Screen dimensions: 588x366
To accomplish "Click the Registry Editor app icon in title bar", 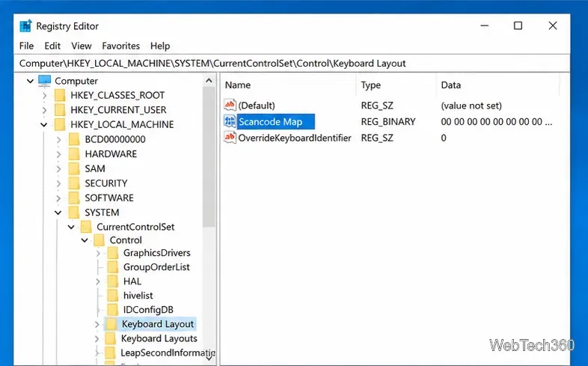I will 25,26.
